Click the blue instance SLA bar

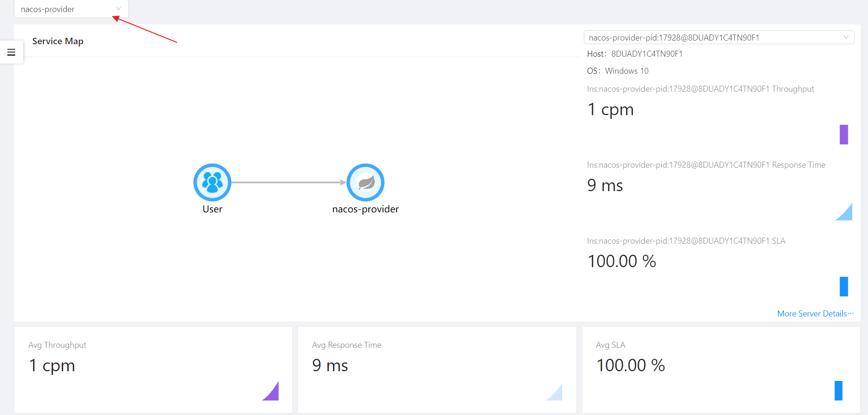click(844, 286)
